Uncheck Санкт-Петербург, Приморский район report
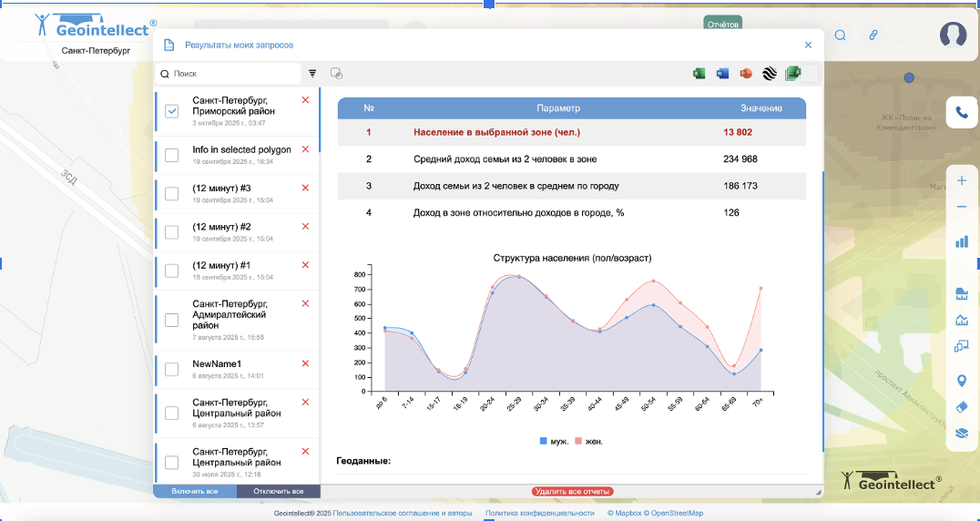Image resolution: width=980 pixels, height=521 pixels. (x=171, y=111)
